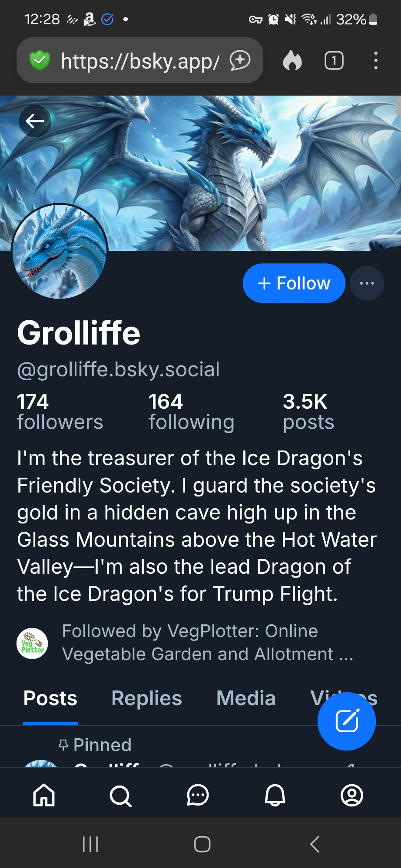
Task: Open my profile from bottom navigation
Action: (x=351, y=796)
